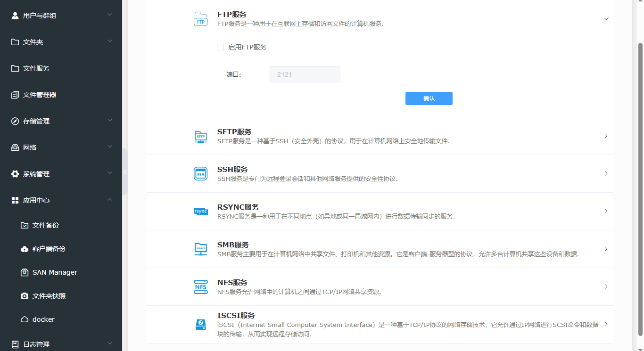Enable the 启用FTP服务 checkbox
Image resolution: width=644 pixels, height=351 pixels.
click(x=220, y=47)
